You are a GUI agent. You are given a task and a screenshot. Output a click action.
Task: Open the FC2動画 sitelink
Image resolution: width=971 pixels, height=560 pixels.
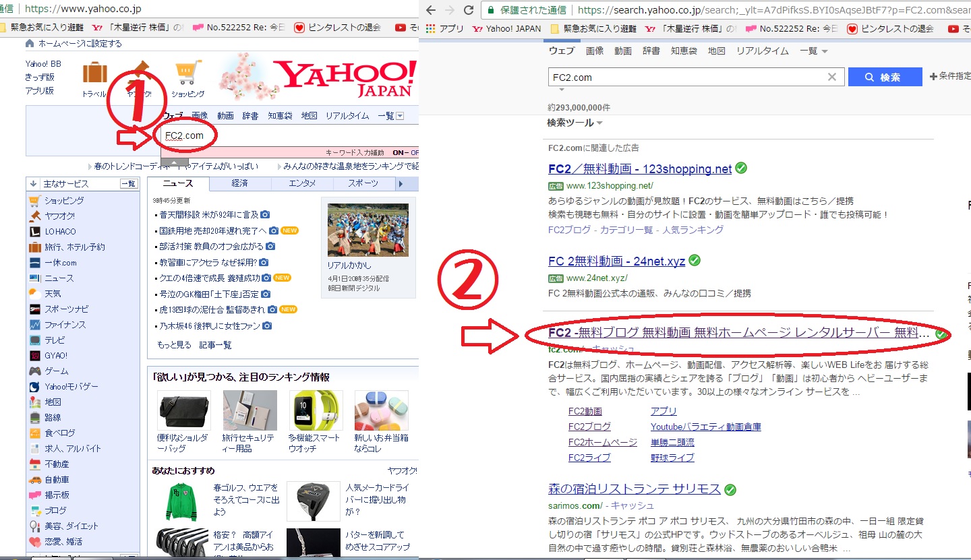pos(585,411)
